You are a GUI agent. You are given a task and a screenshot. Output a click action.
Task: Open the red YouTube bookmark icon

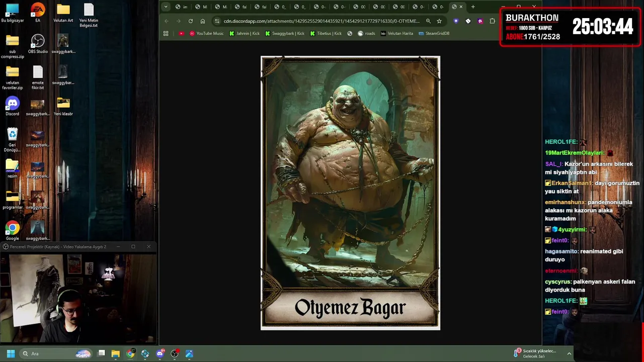[182, 33]
